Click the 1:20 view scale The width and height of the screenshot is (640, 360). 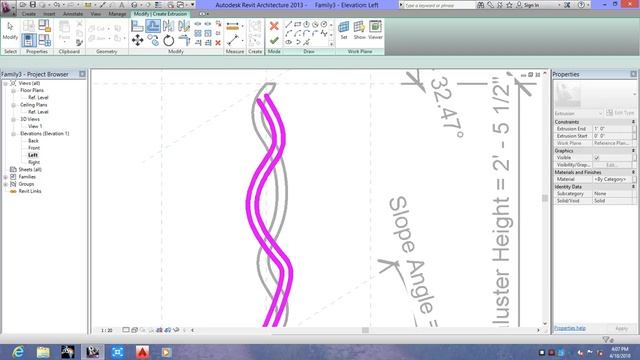tap(107, 330)
